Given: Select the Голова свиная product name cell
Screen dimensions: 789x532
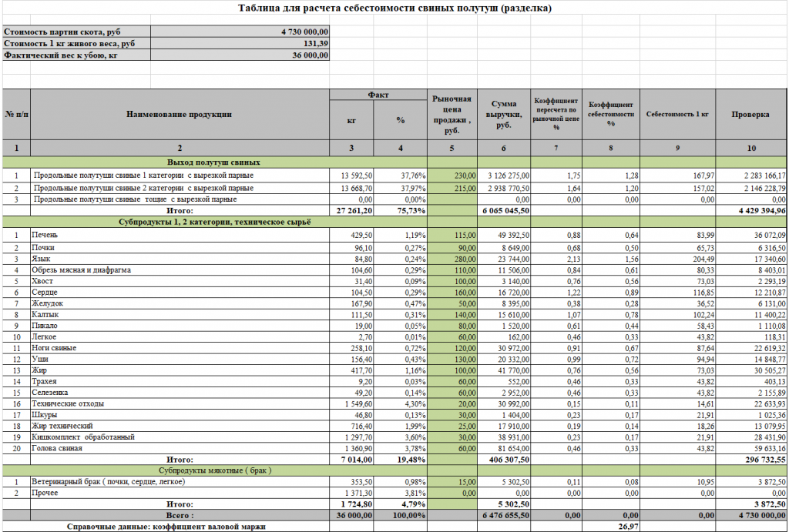Looking at the screenshot, I should click(x=180, y=448).
